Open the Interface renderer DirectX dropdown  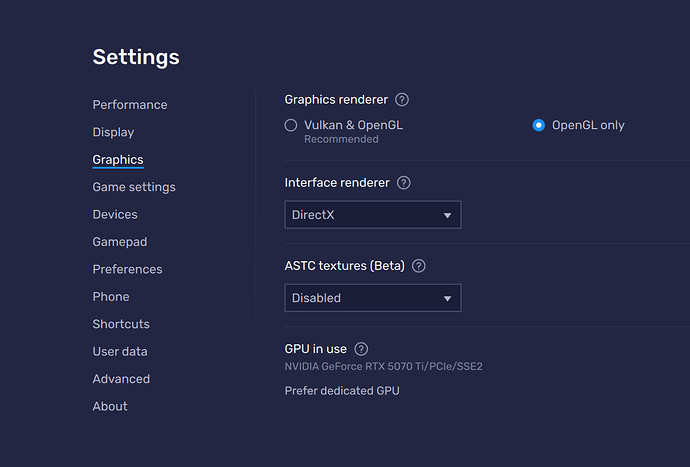tap(373, 215)
